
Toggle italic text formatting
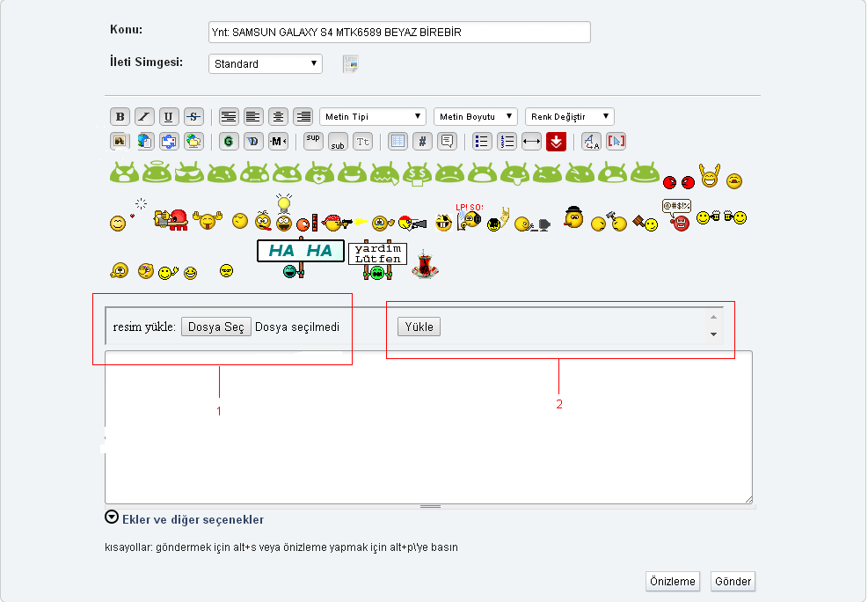(x=144, y=117)
